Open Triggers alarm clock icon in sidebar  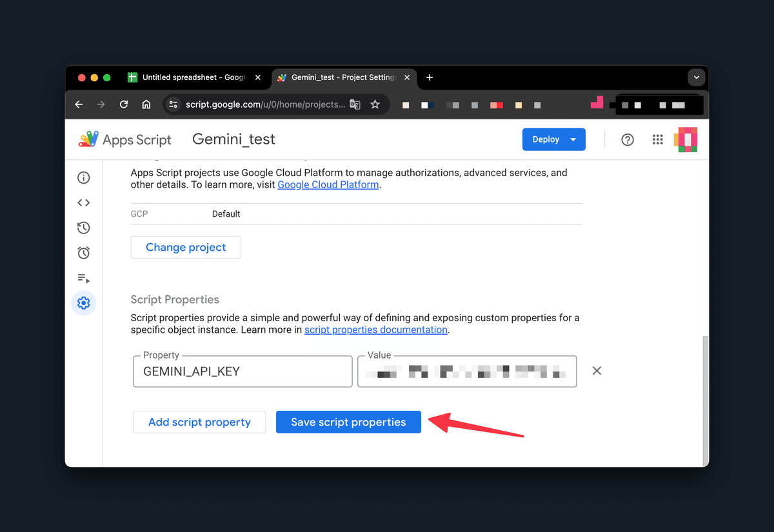click(83, 253)
